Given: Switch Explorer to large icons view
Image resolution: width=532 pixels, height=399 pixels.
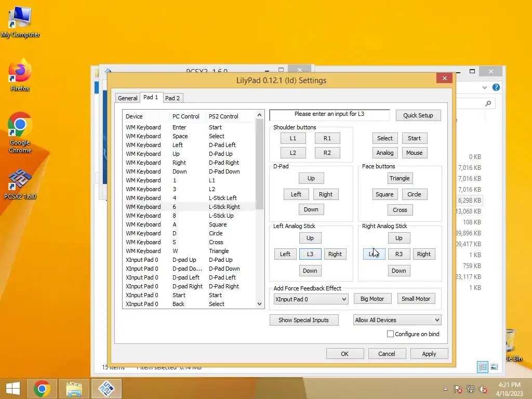Looking at the screenshot, I should point(494,367).
